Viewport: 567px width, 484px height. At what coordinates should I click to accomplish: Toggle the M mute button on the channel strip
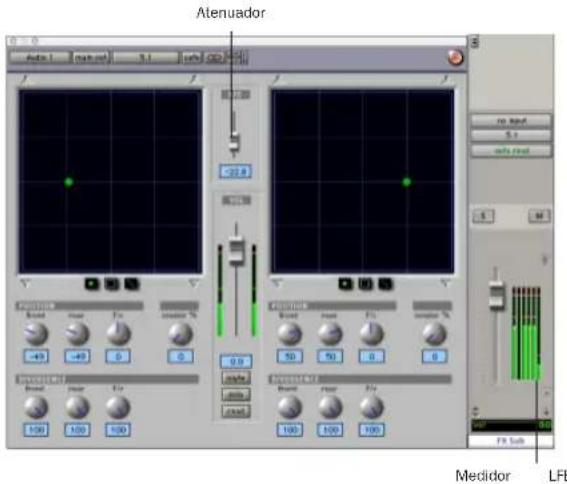539,216
